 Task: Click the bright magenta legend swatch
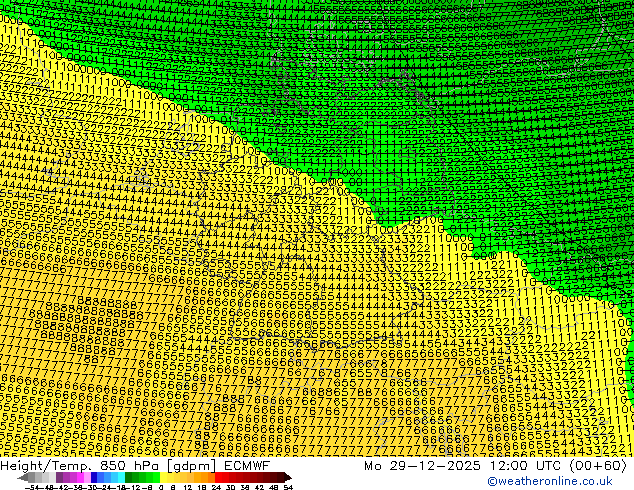(80, 478)
